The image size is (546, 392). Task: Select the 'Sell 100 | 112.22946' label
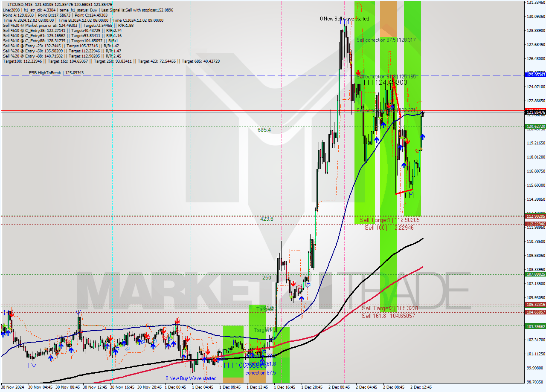389,228
